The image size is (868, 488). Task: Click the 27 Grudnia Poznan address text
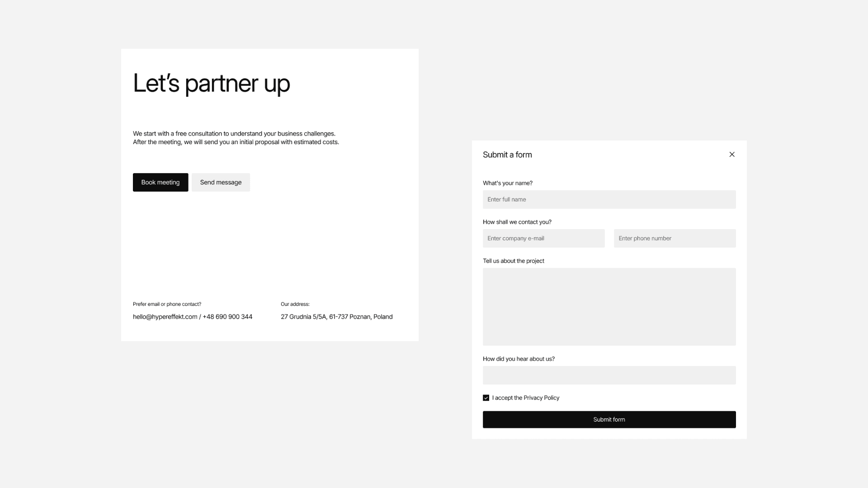click(336, 317)
